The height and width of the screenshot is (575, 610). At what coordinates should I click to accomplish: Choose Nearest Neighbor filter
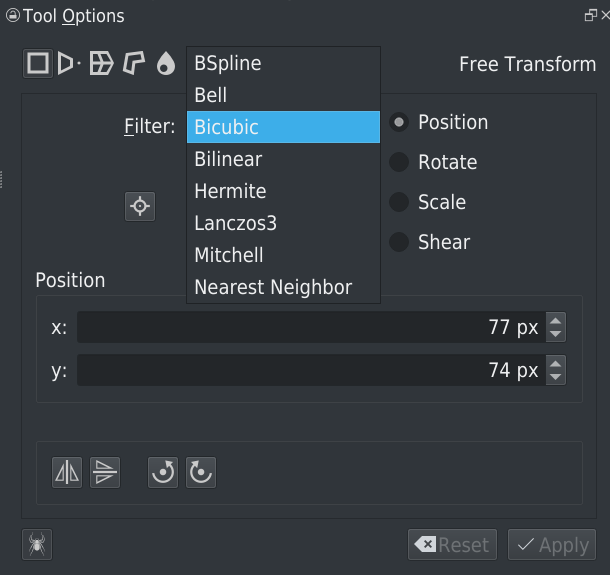click(273, 287)
